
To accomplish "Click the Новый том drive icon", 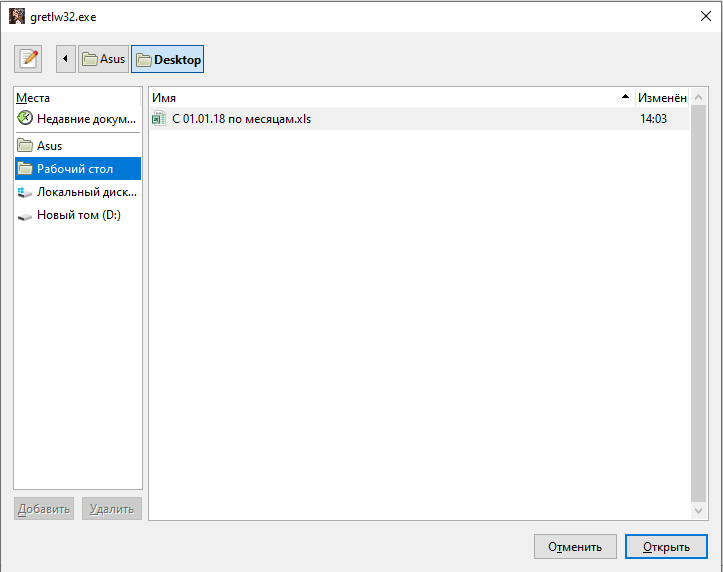I will [25, 216].
